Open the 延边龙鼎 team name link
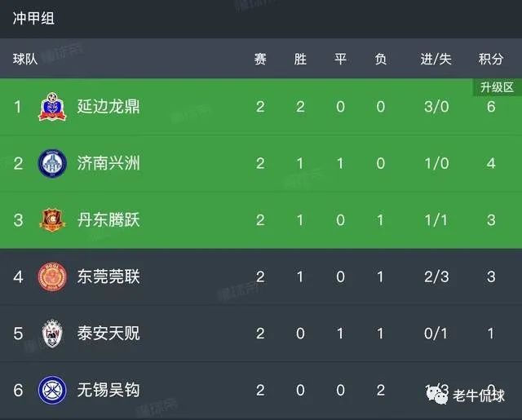The width and height of the screenshot is (522, 420). [108, 107]
